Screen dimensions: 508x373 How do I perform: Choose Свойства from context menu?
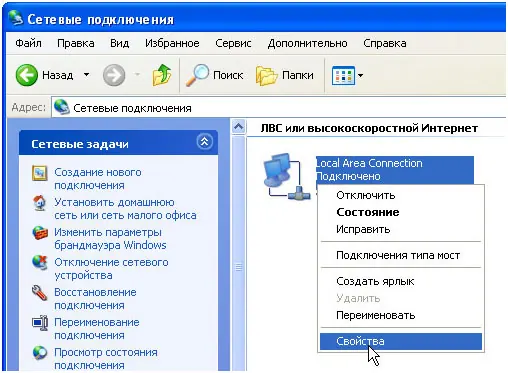pos(401,341)
